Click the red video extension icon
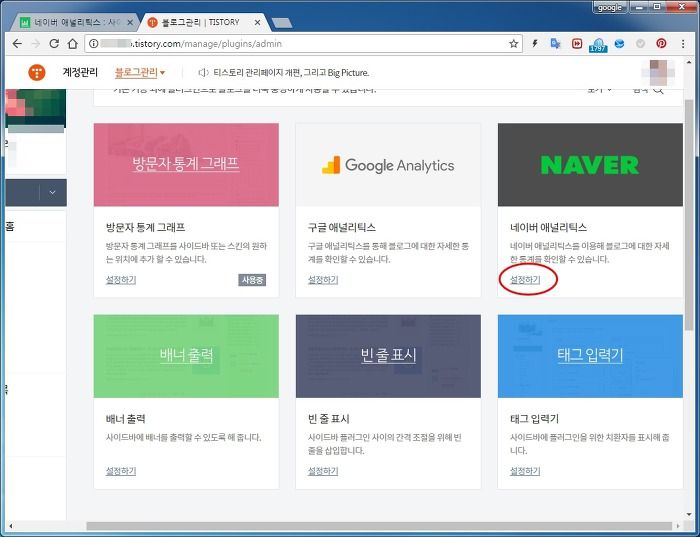 pos(577,44)
